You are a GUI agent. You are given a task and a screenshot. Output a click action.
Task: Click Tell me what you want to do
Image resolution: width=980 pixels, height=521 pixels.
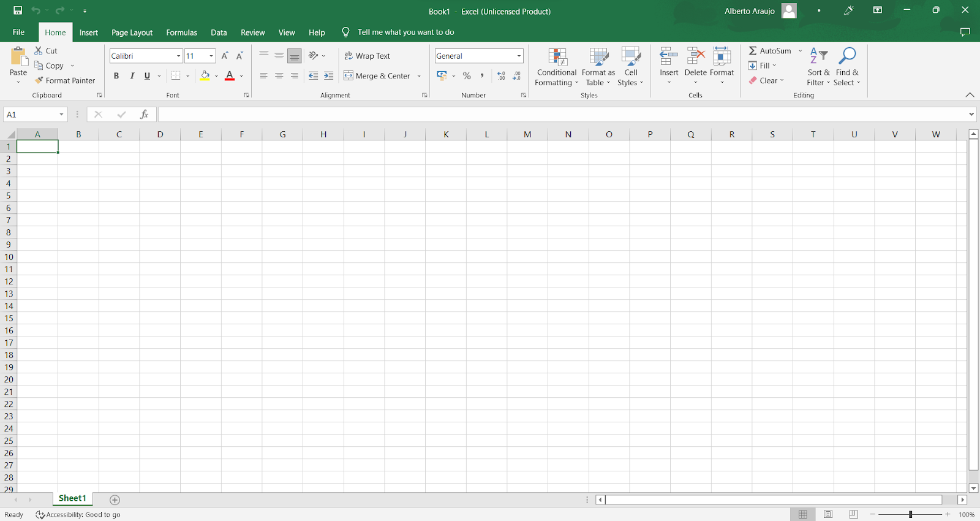point(405,32)
